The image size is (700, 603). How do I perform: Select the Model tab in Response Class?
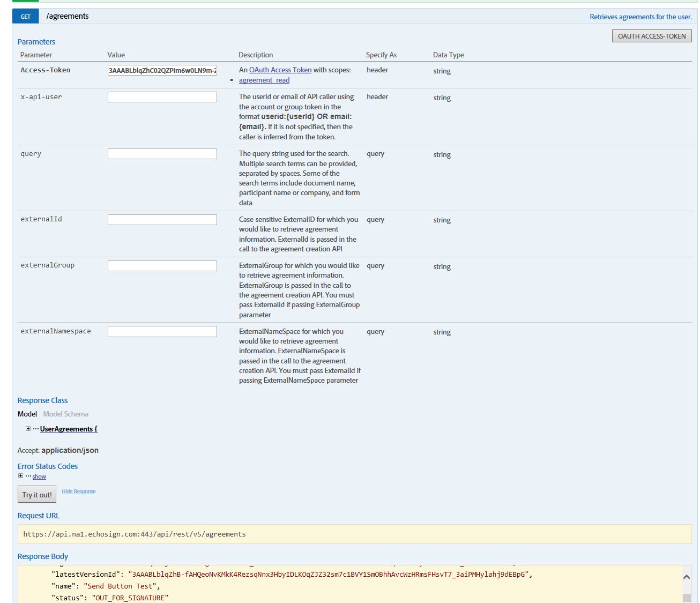(27, 414)
